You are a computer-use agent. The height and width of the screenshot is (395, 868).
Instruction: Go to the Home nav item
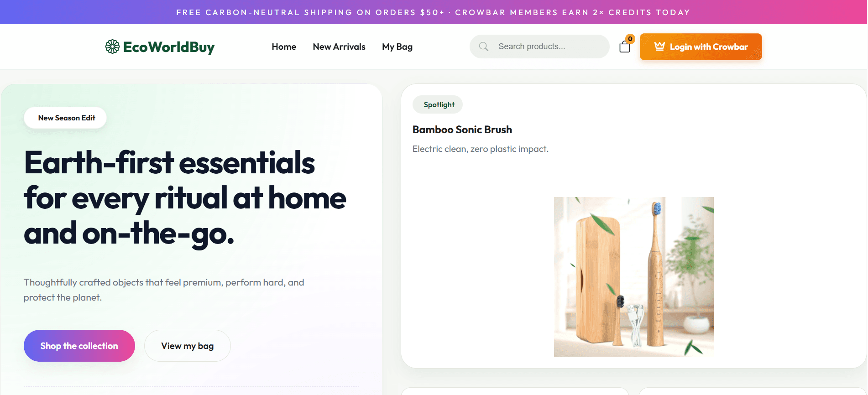tap(284, 47)
